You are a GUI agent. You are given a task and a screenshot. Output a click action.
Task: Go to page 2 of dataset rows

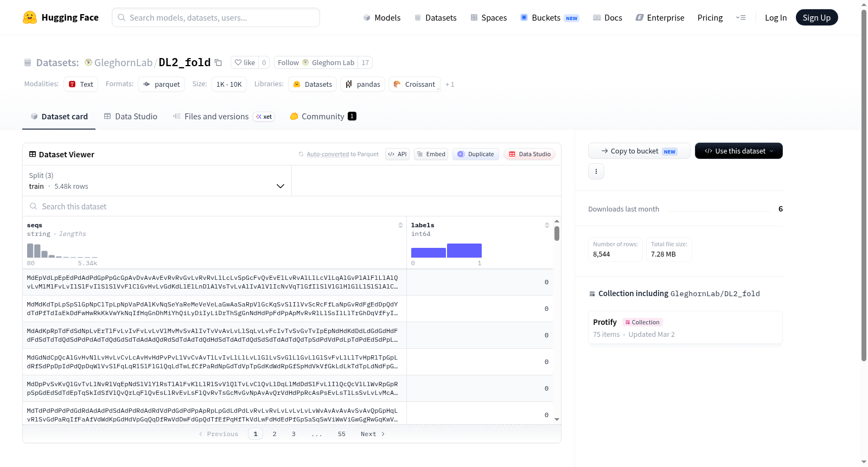coord(275,434)
